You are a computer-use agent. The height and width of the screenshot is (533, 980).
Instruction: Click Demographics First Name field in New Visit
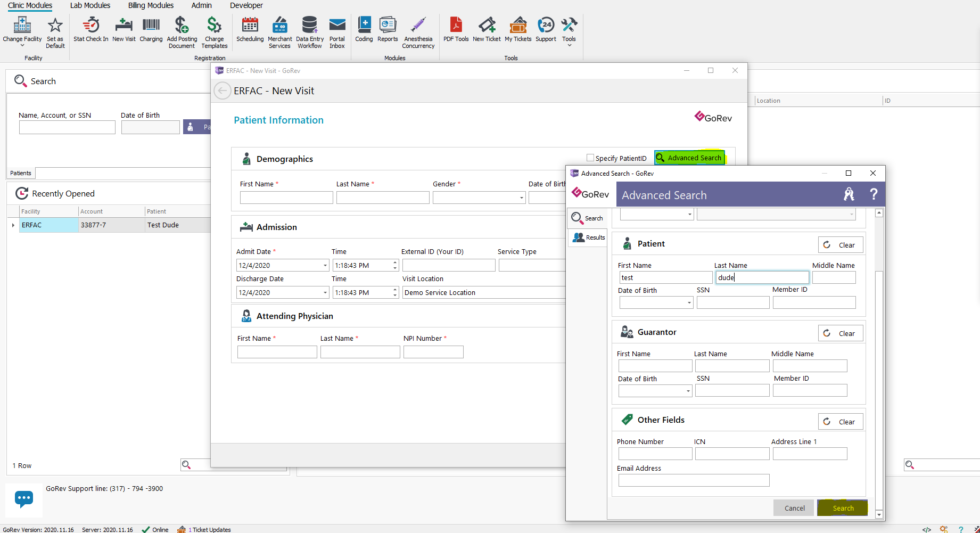pos(286,198)
